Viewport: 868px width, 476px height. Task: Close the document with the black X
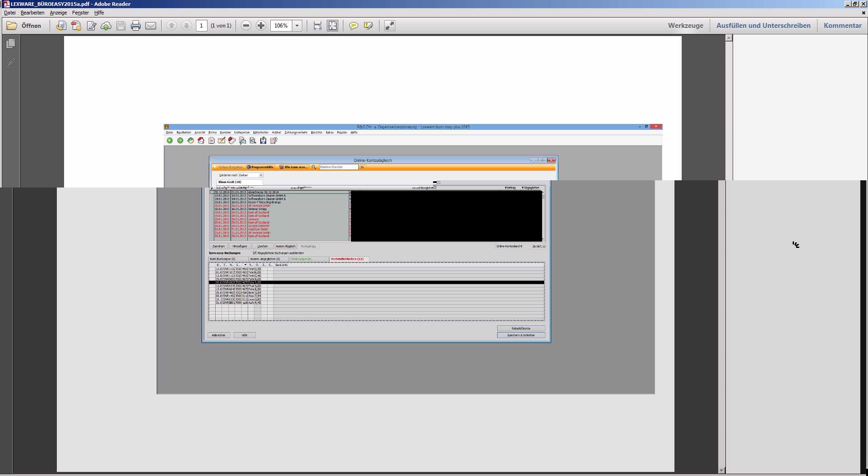863,13
